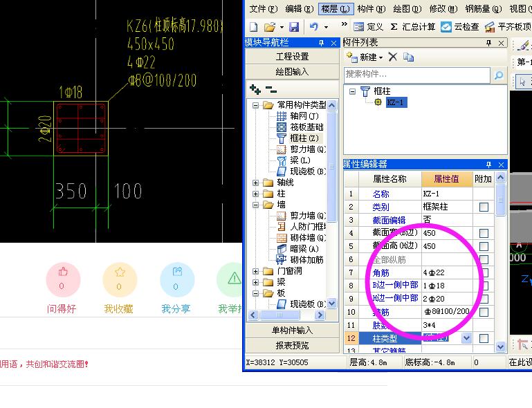Click the 角筋 property name
Viewport: 532px width, 408px height.
[380, 272]
